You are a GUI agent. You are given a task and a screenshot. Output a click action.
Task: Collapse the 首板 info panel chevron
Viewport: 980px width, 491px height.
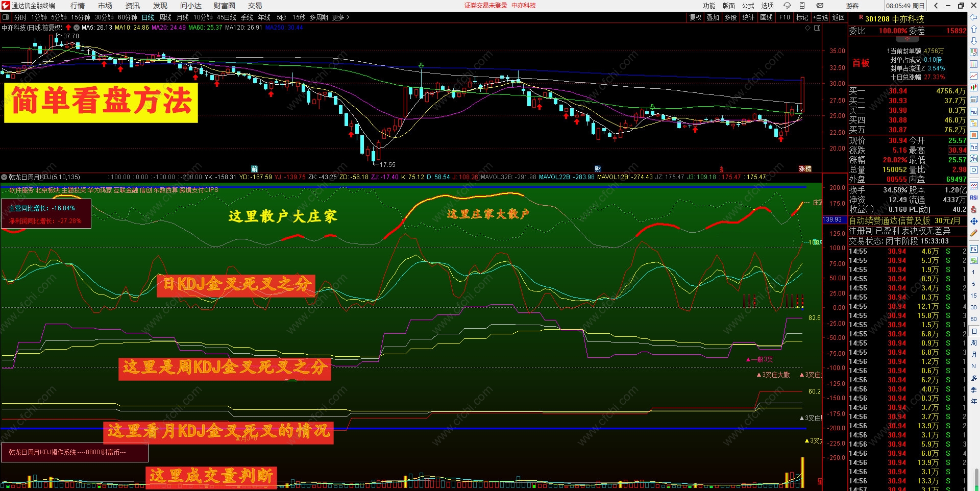point(907,39)
